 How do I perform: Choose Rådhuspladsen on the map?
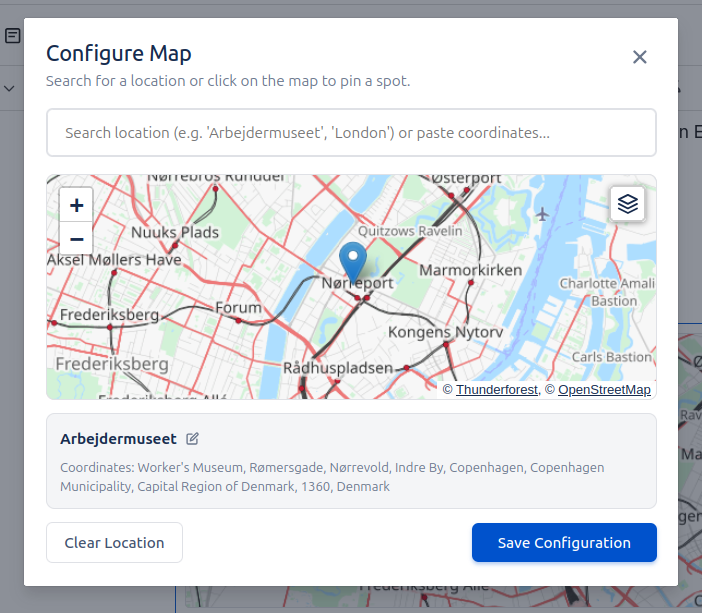pyautogui.click(x=337, y=368)
